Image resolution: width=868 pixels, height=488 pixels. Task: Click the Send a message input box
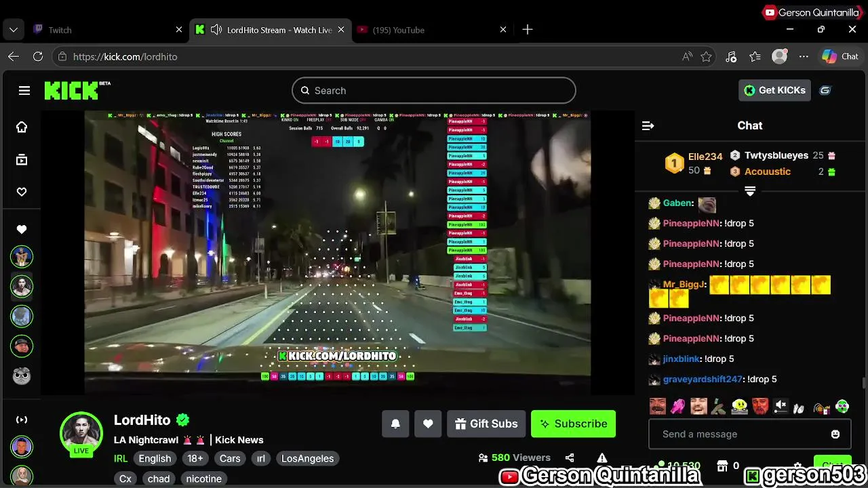point(749,434)
